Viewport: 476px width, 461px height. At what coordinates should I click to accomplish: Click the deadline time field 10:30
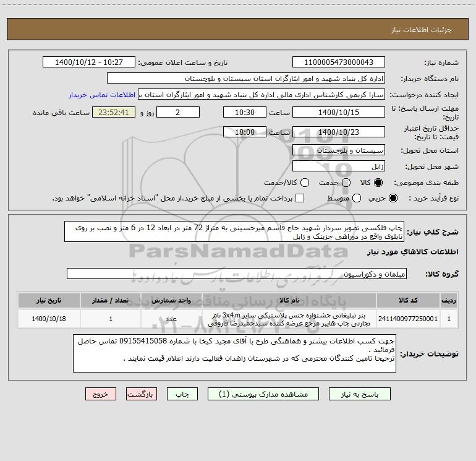245,112
